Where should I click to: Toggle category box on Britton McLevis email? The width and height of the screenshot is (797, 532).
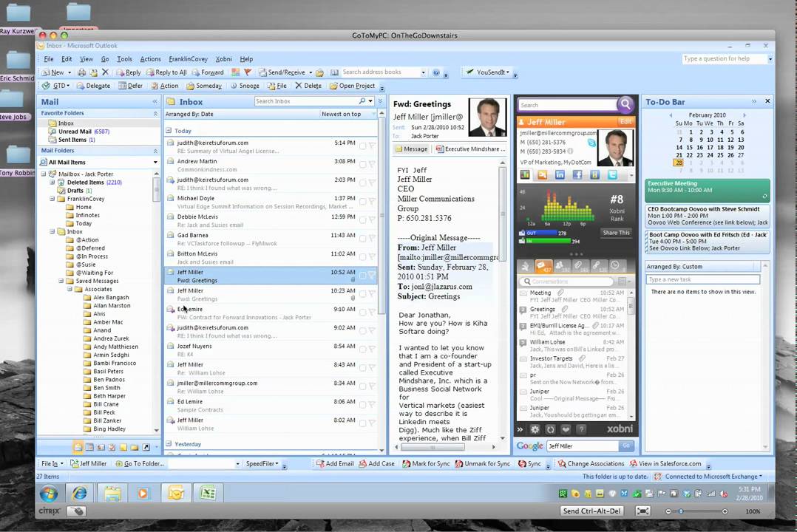click(x=362, y=256)
